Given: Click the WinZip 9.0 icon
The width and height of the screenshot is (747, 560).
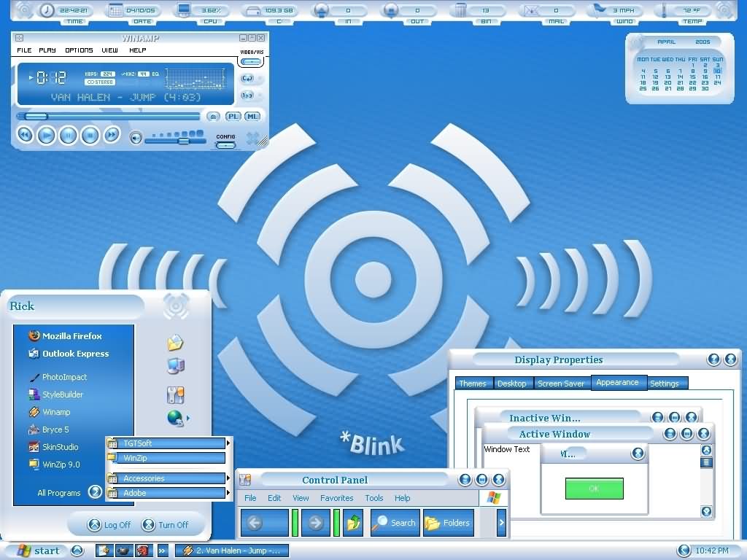Looking at the screenshot, I should (x=34, y=464).
